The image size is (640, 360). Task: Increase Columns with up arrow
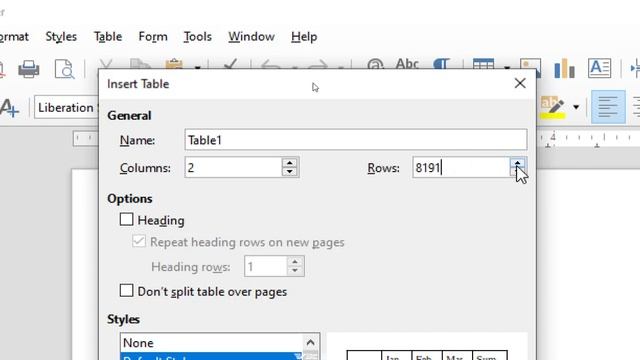pyautogui.click(x=289, y=163)
